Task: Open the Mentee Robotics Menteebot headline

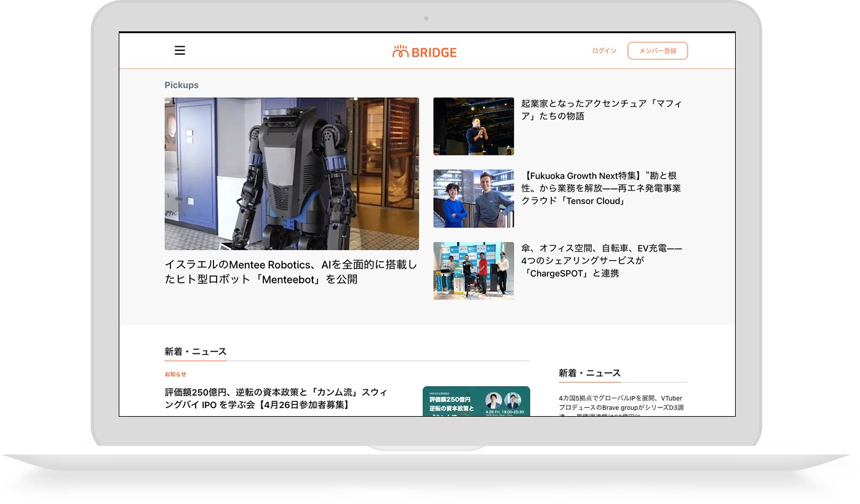Action: [291, 272]
